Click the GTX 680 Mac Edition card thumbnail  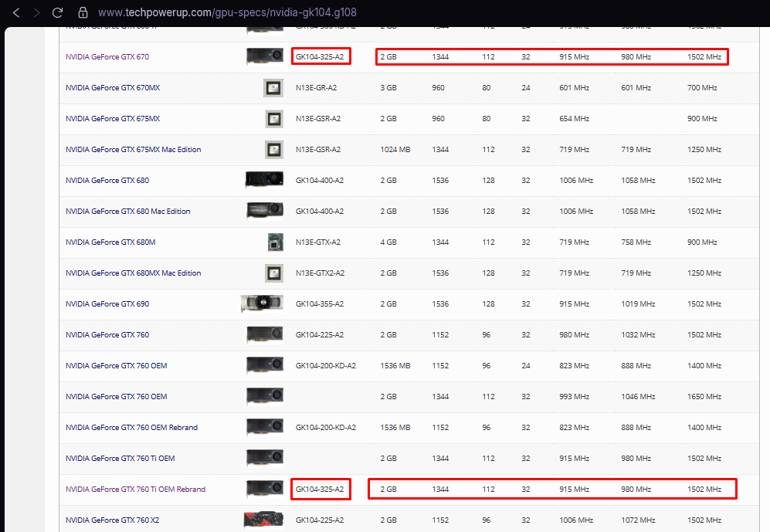pyautogui.click(x=265, y=211)
